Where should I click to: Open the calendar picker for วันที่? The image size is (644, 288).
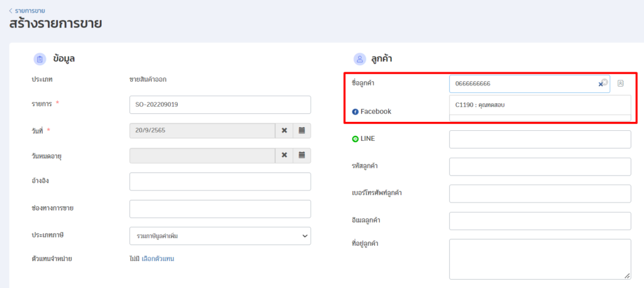coord(302,130)
